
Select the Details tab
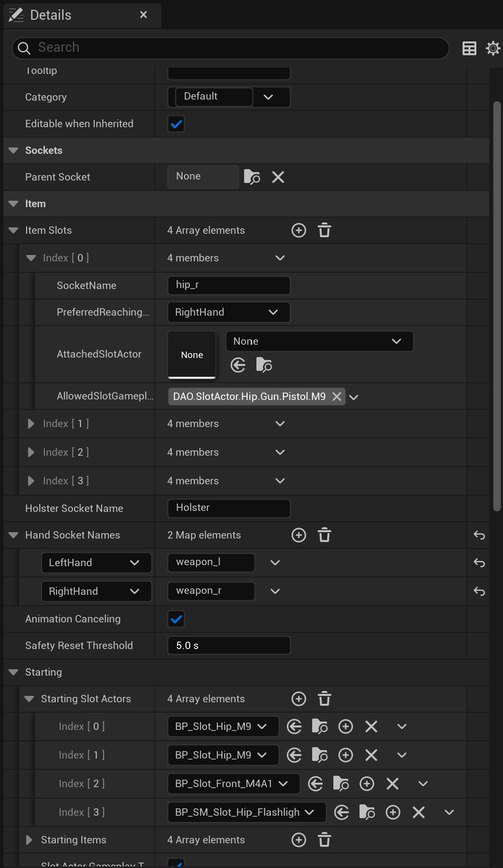point(50,15)
